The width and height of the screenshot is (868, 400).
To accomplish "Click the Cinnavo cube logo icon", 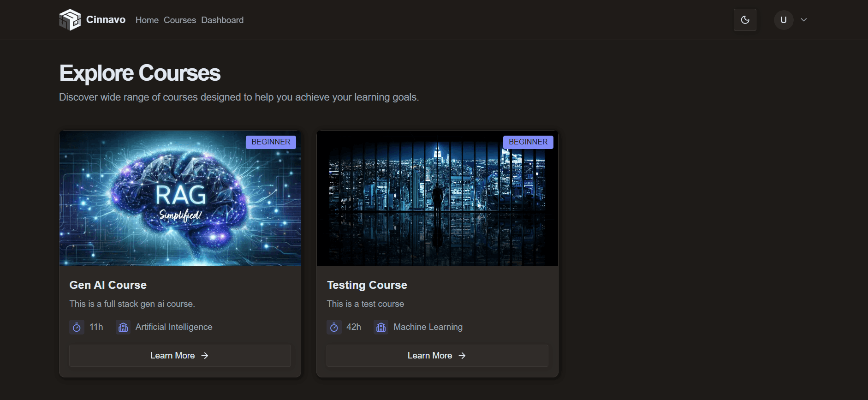I will [x=70, y=20].
